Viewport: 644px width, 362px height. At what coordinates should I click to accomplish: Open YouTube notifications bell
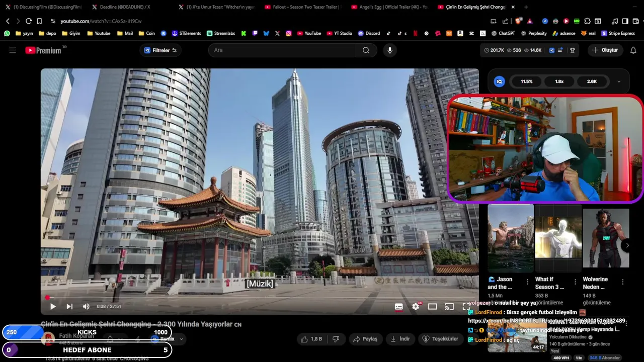point(633,50)
